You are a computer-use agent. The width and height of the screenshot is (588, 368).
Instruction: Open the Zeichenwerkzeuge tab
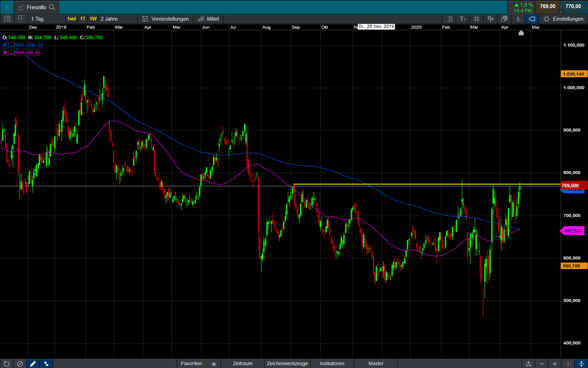click(287, 363)
